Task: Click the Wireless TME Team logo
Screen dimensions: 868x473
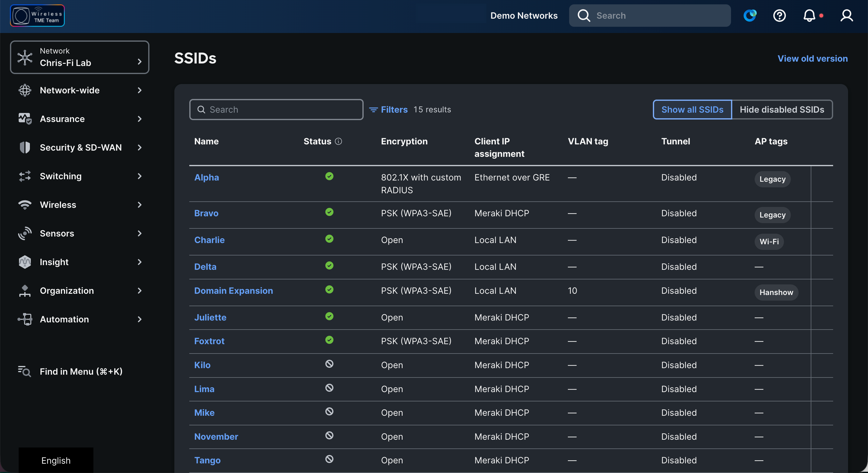Action: [x=37, y=16]
